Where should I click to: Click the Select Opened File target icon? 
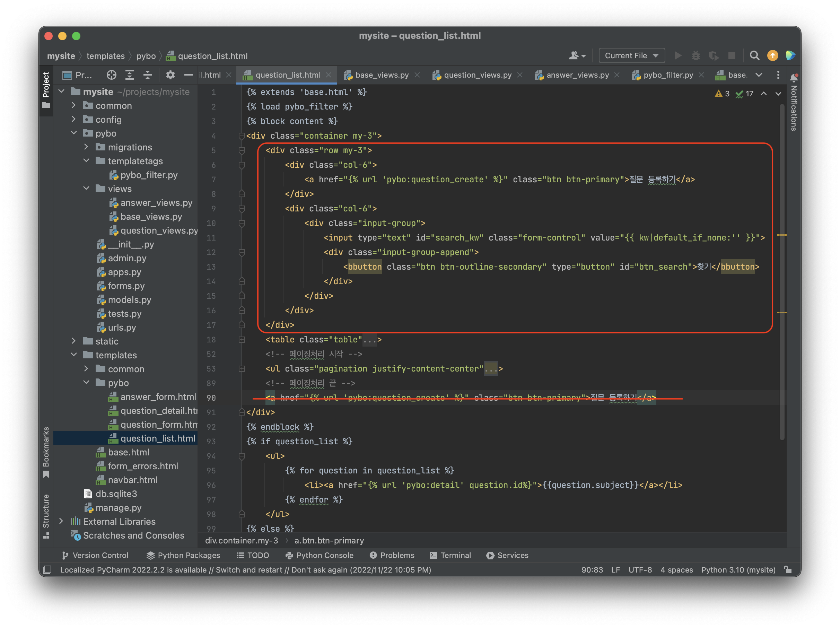[111, 75]
